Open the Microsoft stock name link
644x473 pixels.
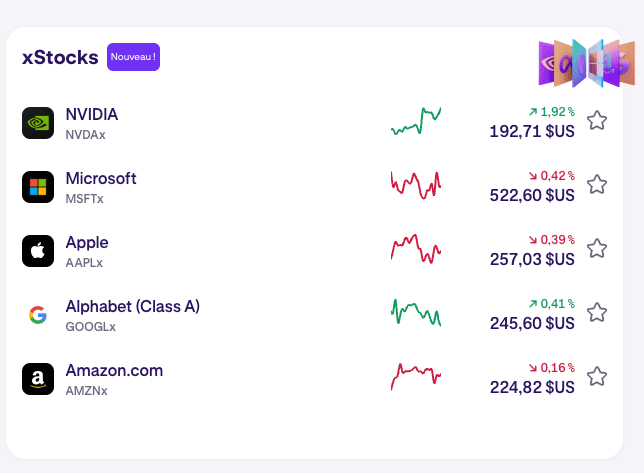[101, 178]
